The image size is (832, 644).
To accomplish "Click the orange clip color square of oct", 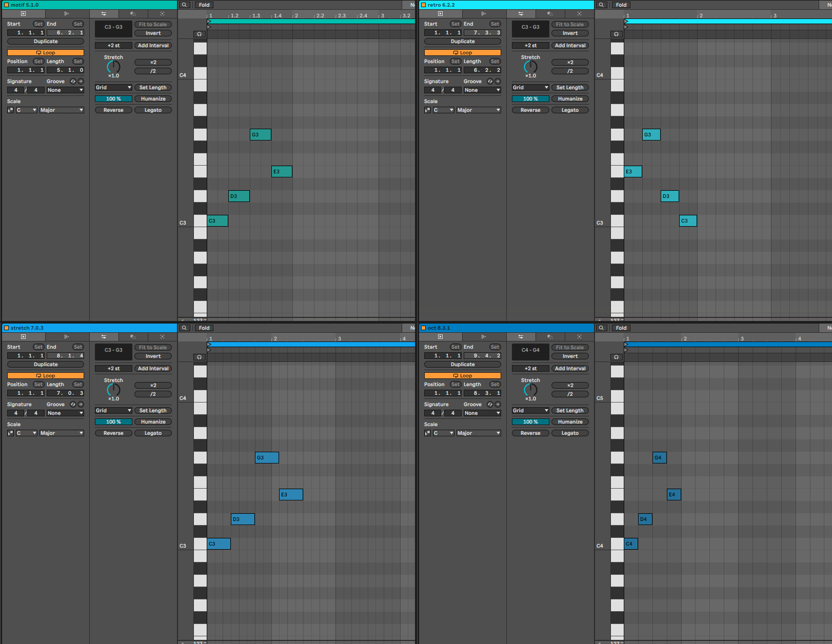I will point(423,328).
